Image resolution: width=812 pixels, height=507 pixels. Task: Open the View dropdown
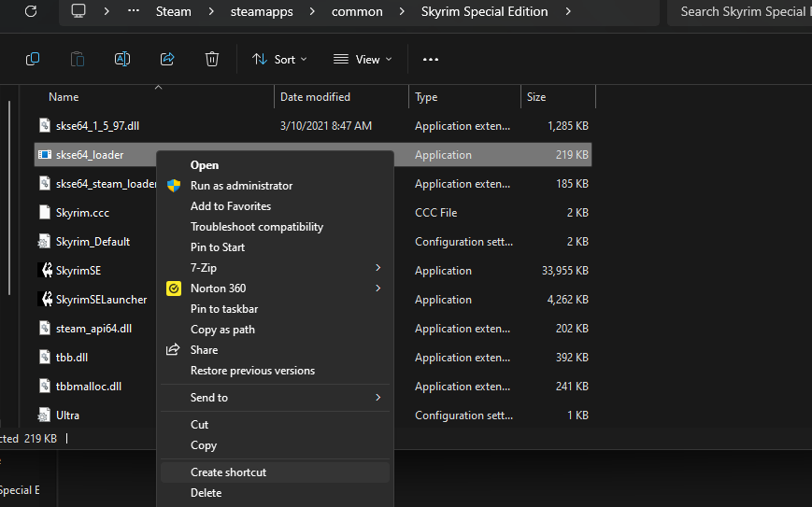point(363,59)
